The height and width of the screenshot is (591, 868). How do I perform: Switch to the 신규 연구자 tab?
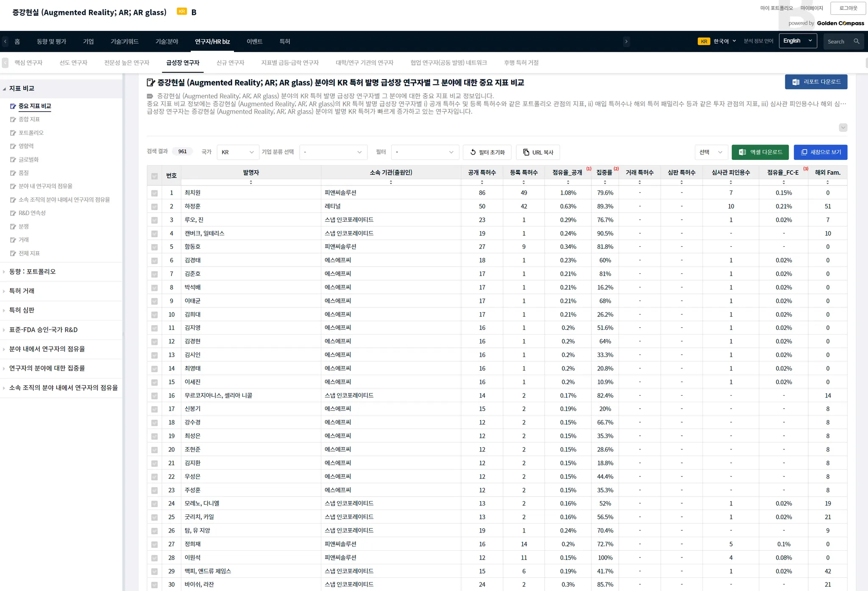(x=230, y=63)
